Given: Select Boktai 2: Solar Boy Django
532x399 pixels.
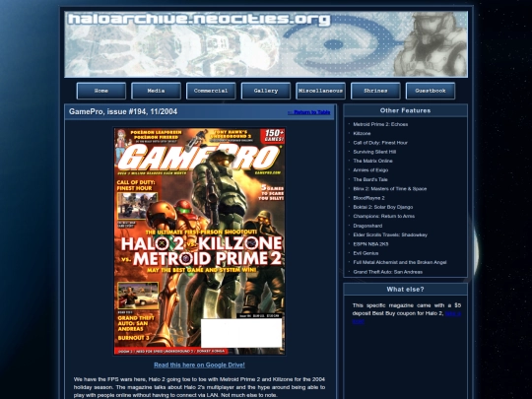Looking at the screenshot, I should [x=382, y=207].
